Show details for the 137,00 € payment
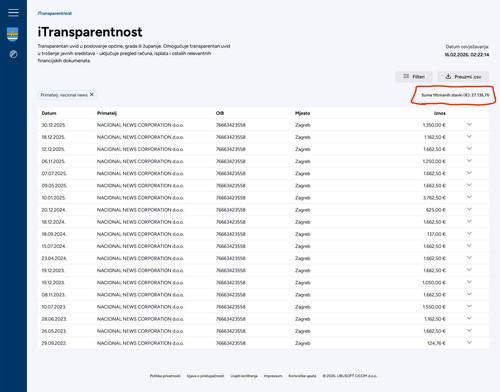 coord(469,233)
